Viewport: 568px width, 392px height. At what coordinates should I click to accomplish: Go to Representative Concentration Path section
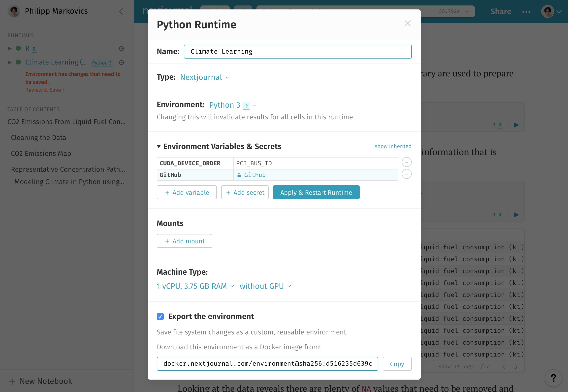(x=68, y=169)
